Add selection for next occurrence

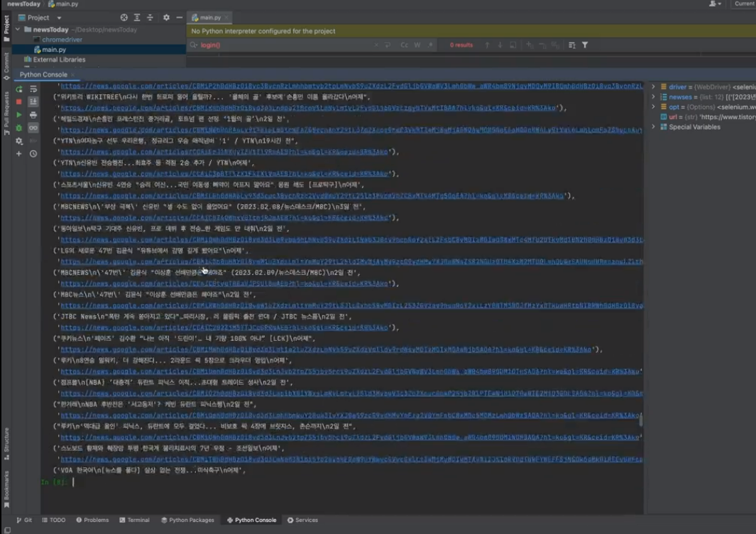pos(530,45)
